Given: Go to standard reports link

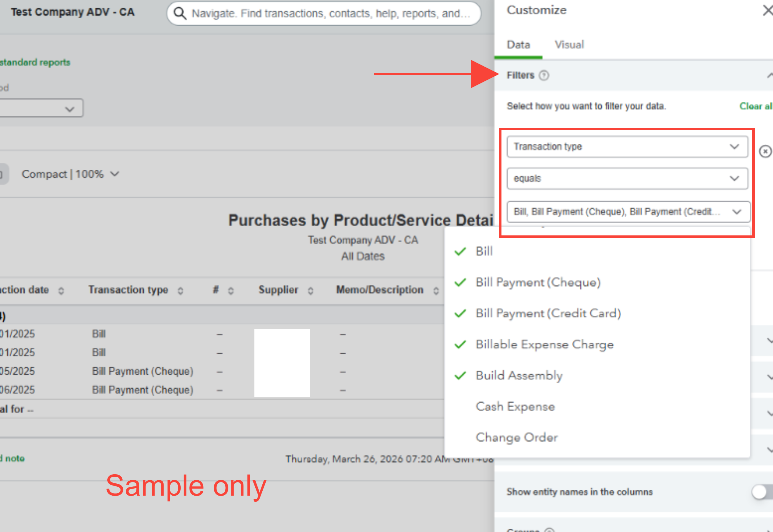Looking at the screenshot, I should click(x=35, y=62).
